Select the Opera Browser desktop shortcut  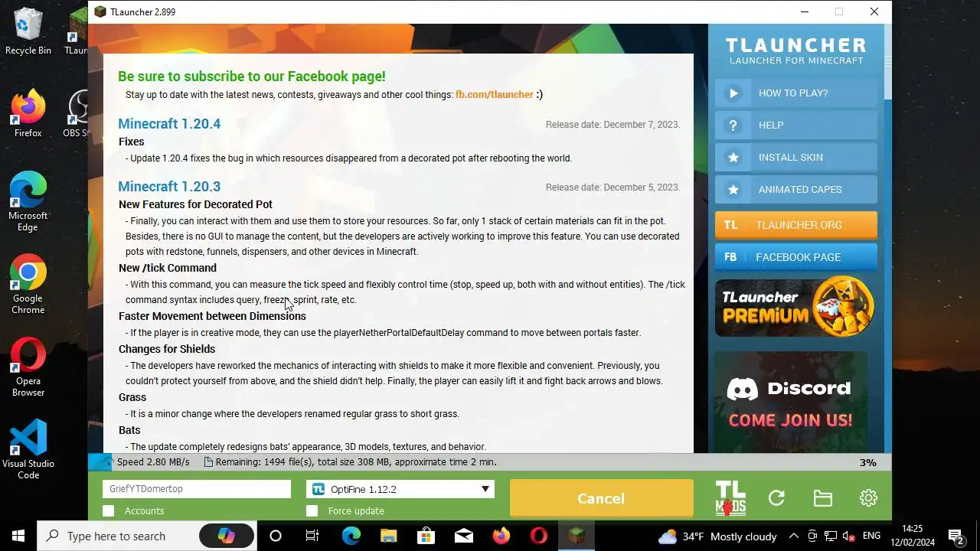point(28,367)
